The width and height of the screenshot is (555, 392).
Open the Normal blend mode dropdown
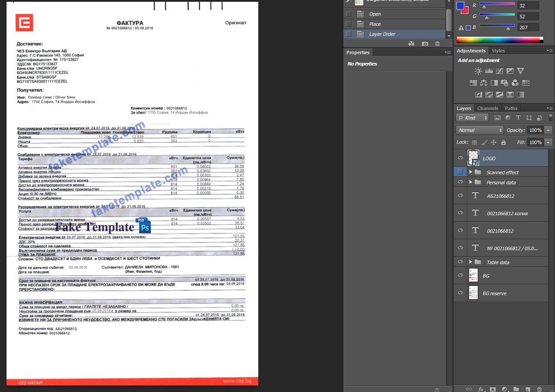(x=480, y=130)
